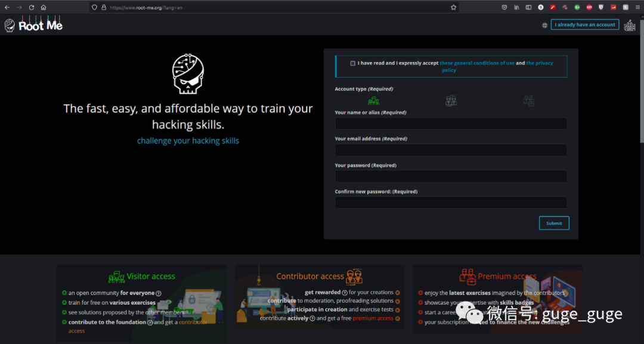Image resolution: width=644 pixels, height=344 pixels.
Task: Open the grey K extension icon
Action: (626, 7)
